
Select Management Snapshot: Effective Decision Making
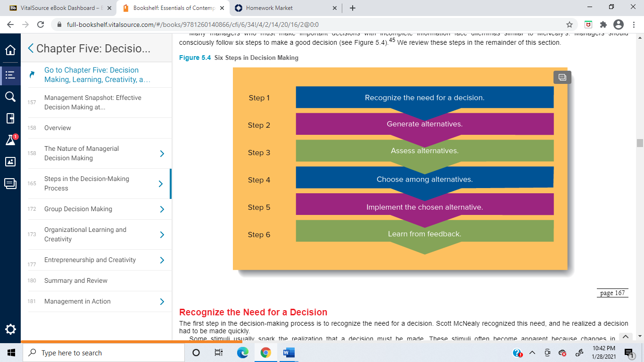tap(92, 102)
